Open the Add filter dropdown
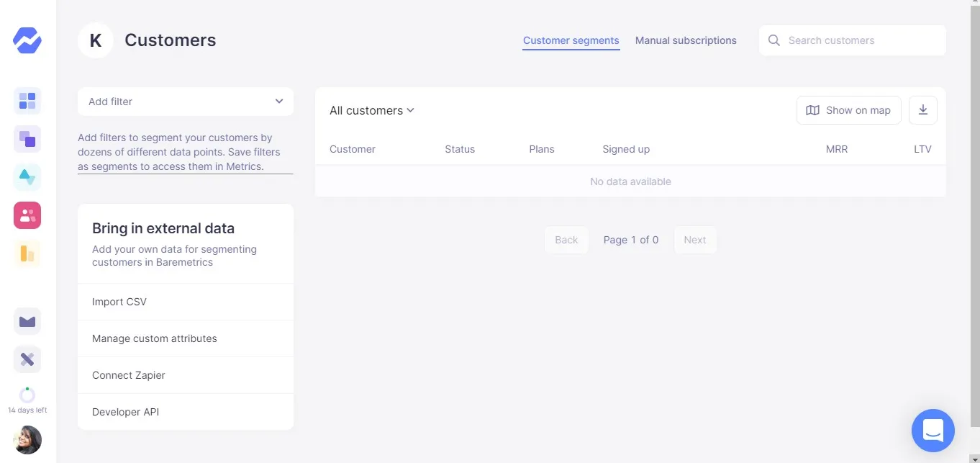 pos(186,102)
